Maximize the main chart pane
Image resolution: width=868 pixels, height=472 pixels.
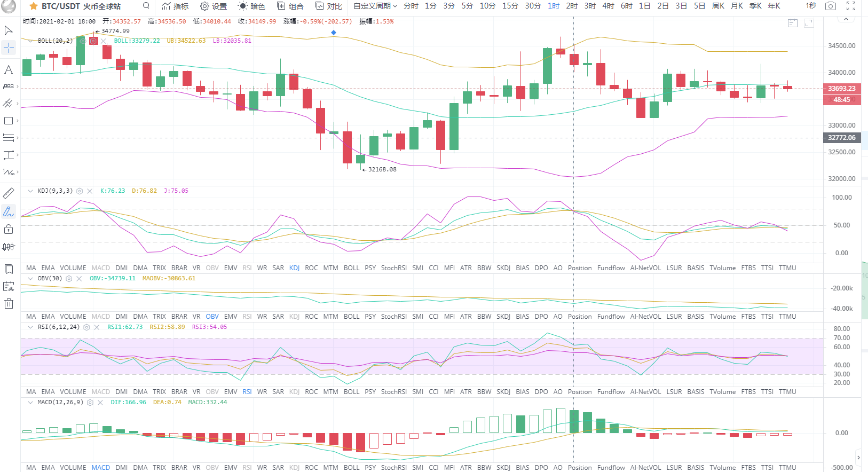(x=809, y=23)
